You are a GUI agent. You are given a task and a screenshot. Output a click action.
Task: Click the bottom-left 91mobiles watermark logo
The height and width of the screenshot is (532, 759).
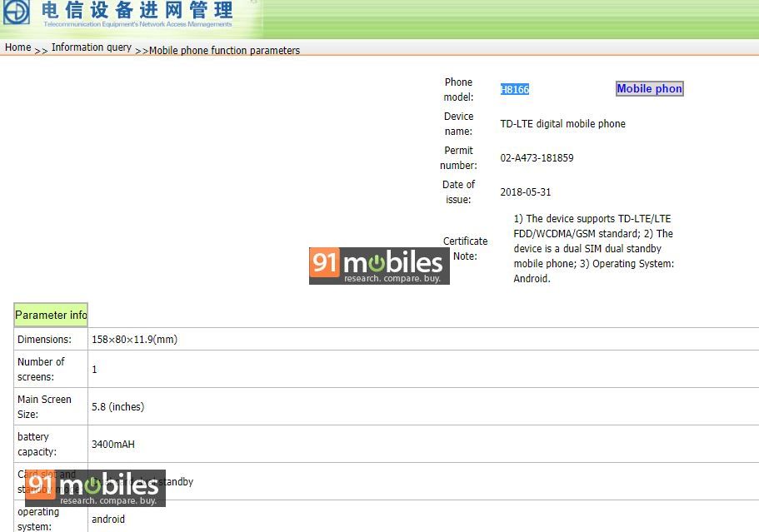pyautogui.click(x=95, y=488)
